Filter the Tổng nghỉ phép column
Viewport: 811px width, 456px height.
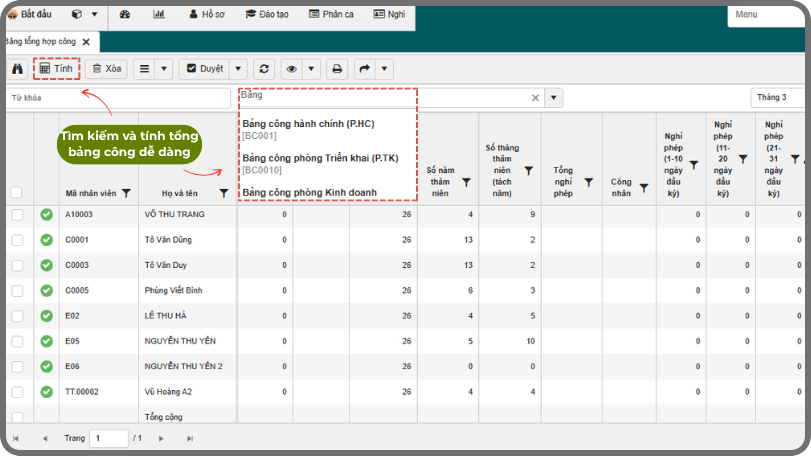click(x=589, y=182)
